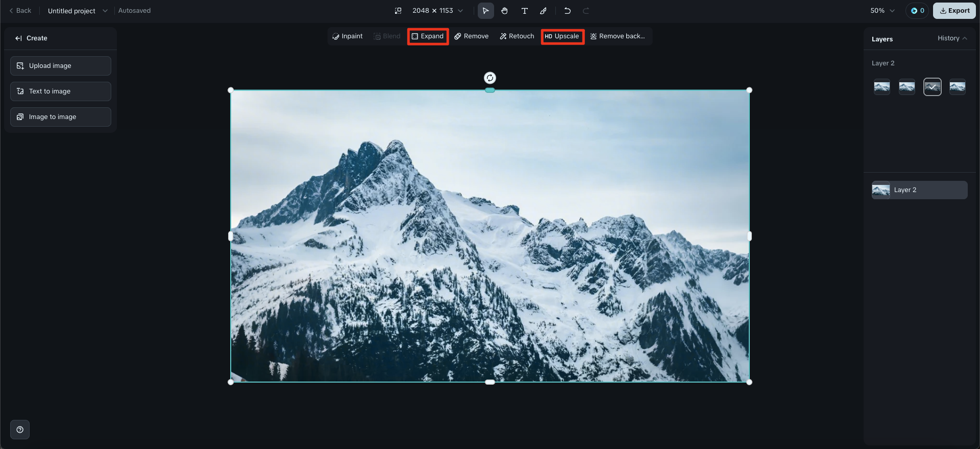Go back using the Back button
980x449 pixels.
20,11
